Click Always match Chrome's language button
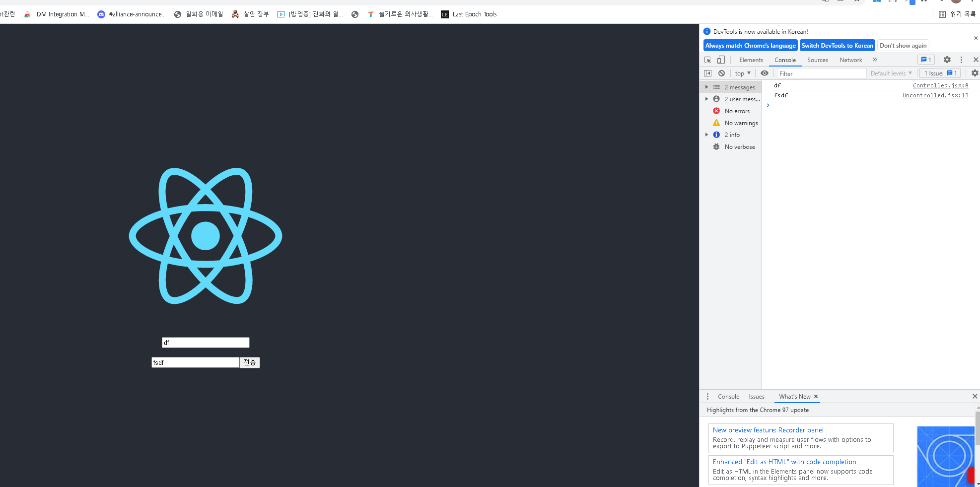 pos(750,46)
